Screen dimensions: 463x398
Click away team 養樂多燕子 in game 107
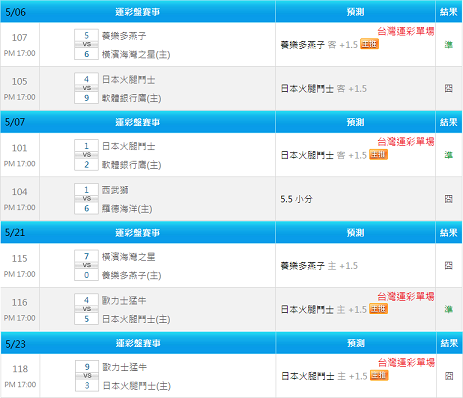coord(124,36)
